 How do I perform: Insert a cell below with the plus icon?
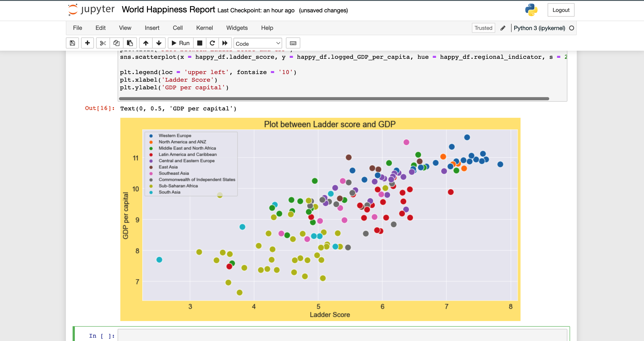pos(87,43)
